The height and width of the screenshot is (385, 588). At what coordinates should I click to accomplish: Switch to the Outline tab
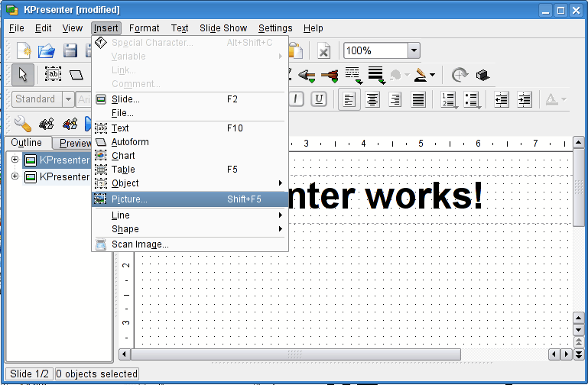[27, 143]
